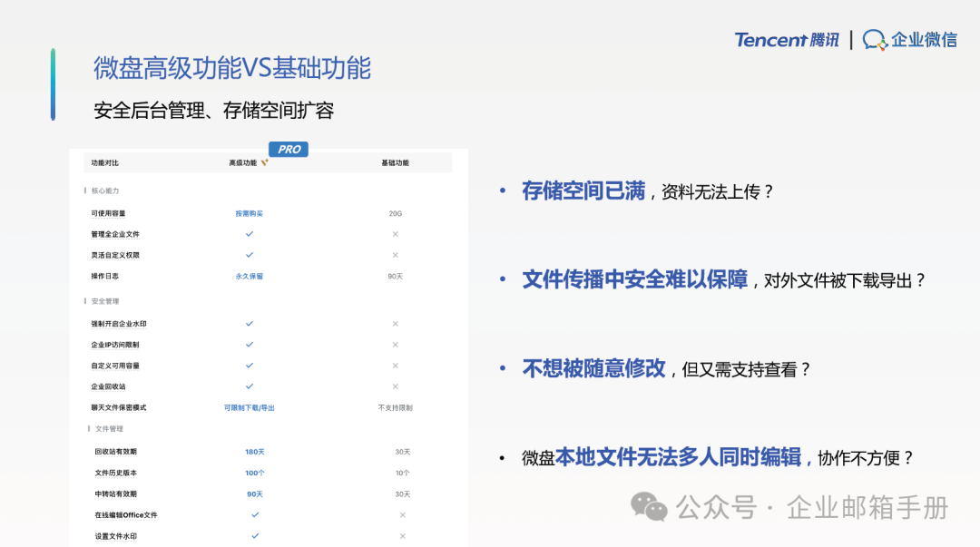Click the 强制开启企业水印 row label
The image size is (980, 547).
click(x=119, y=324)
